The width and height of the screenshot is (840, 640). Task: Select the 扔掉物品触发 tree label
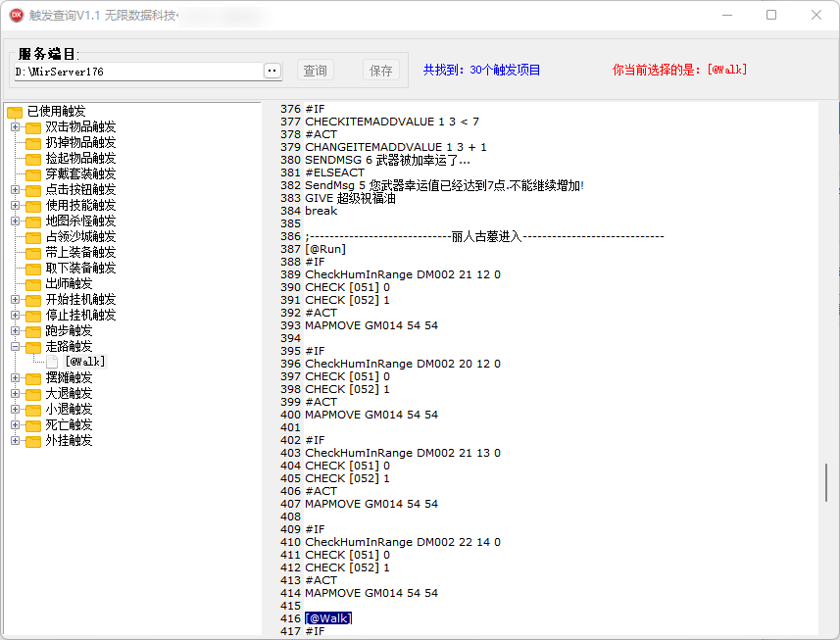pos(80,142)
